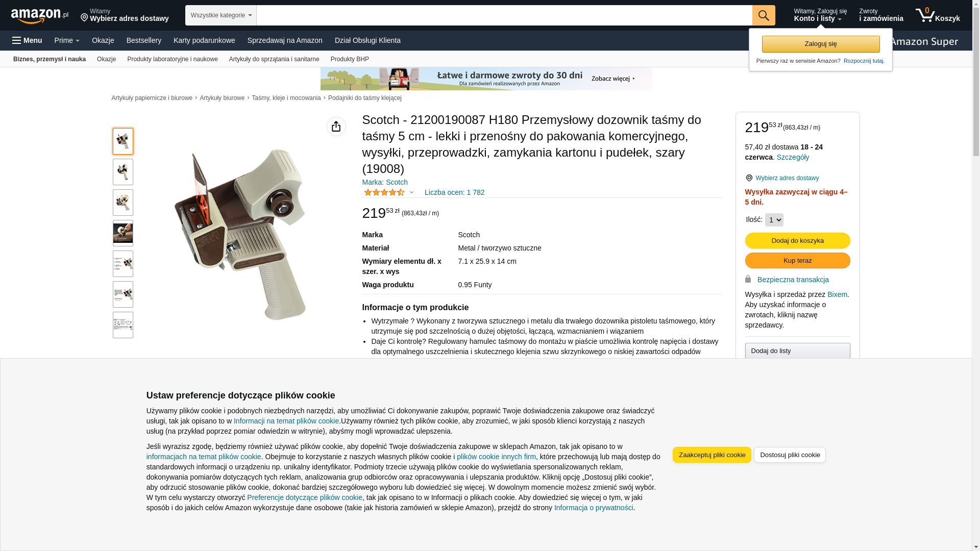Open the Ilość quantity dropdown
The image size is (980, 551).
tap(774, 220)
